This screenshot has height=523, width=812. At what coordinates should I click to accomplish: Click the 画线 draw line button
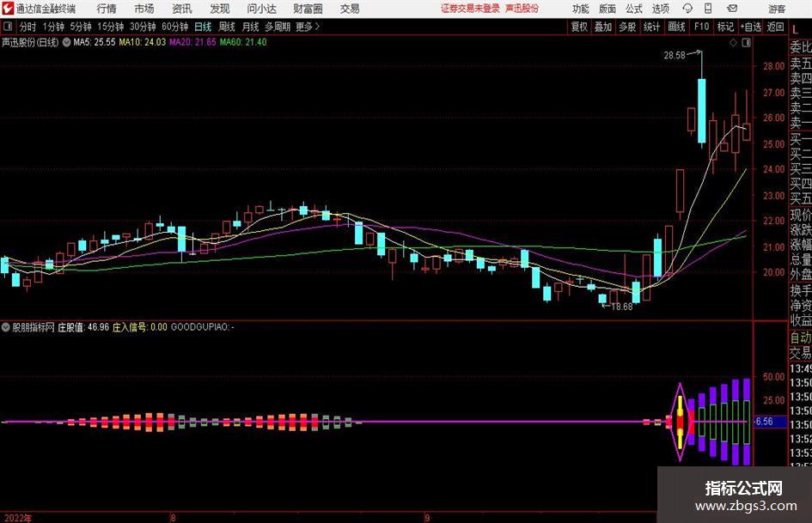click(677, 27)
